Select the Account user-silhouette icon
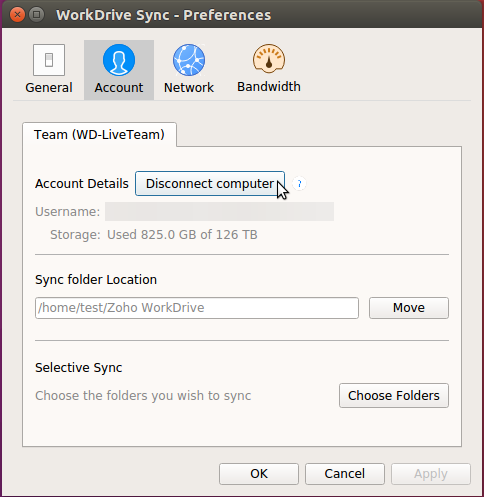Viewport: 484px width, 497px height. point(119,60)
